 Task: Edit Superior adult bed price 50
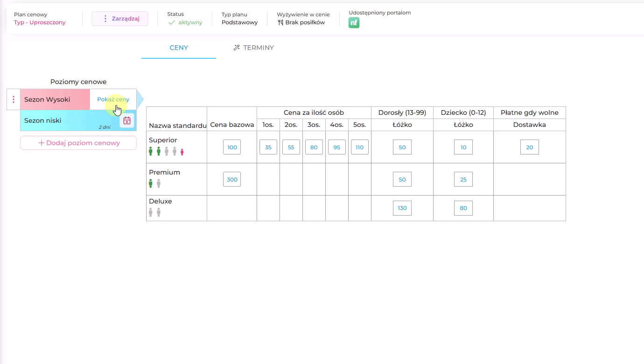point(402,147)
